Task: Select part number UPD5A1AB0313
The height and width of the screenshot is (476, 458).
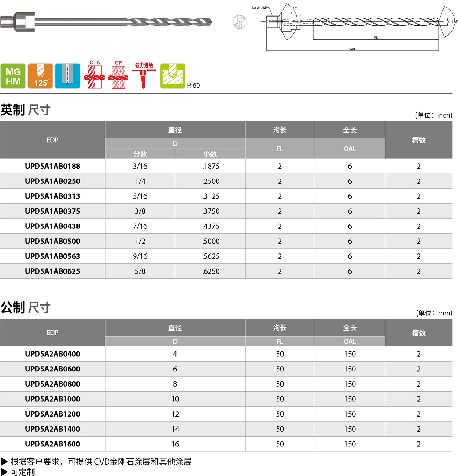Action: point(52,196)
